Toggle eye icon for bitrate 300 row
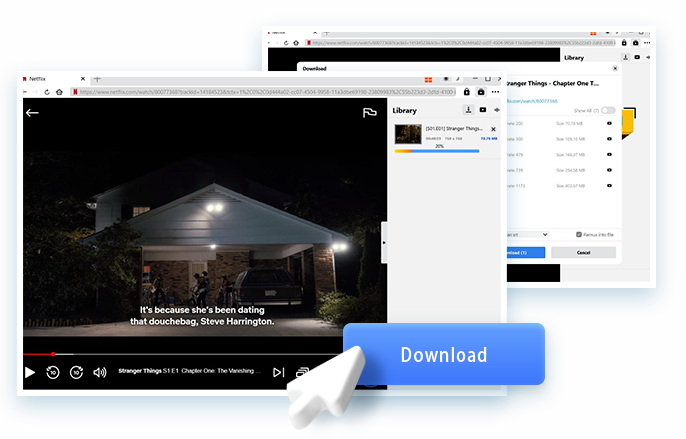Screen dimensions: 686x439 click(x=609, y=139)
